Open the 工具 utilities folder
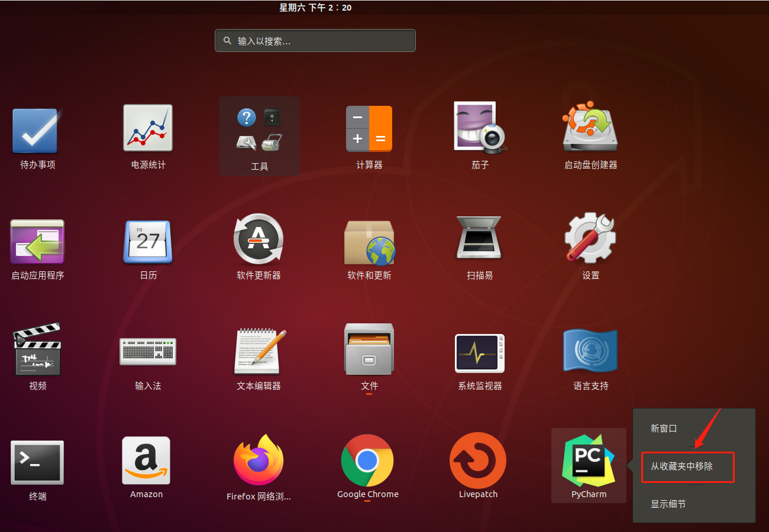 (x=260, y=136)
